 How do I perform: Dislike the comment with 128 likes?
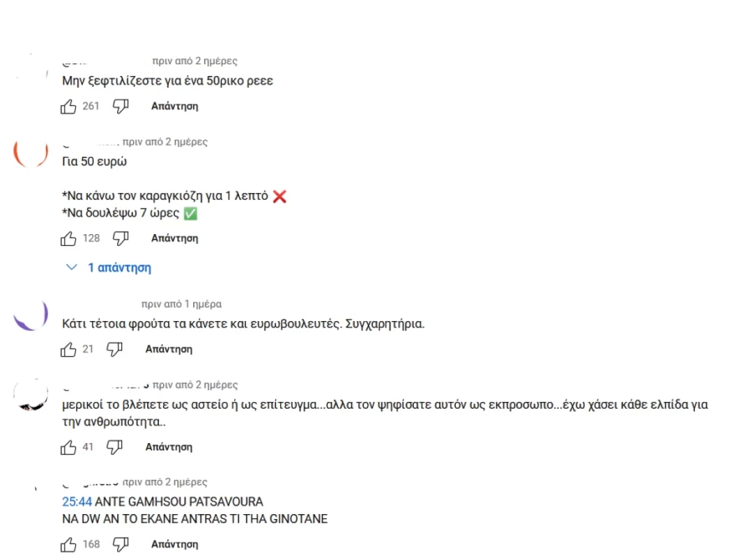click(x=120, y=238)
